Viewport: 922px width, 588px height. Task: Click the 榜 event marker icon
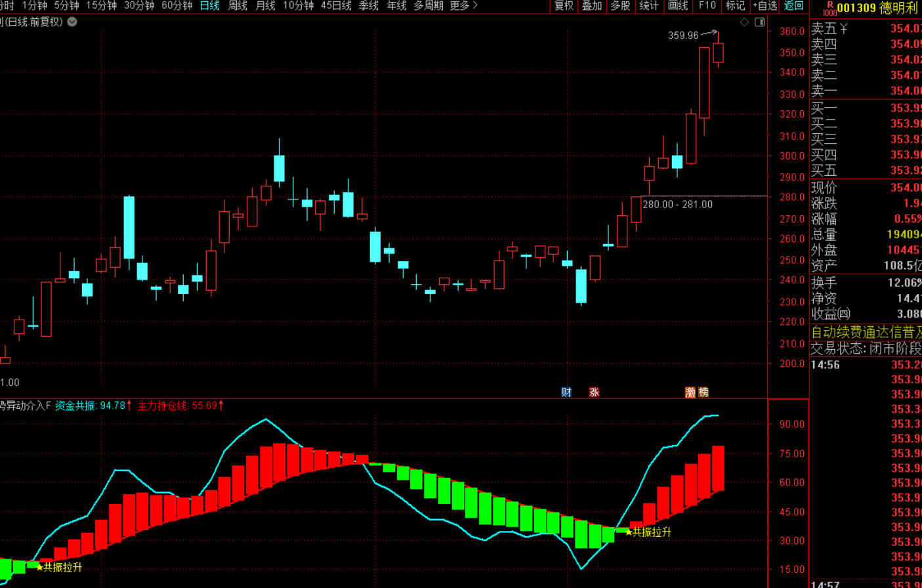click(703, 392)
